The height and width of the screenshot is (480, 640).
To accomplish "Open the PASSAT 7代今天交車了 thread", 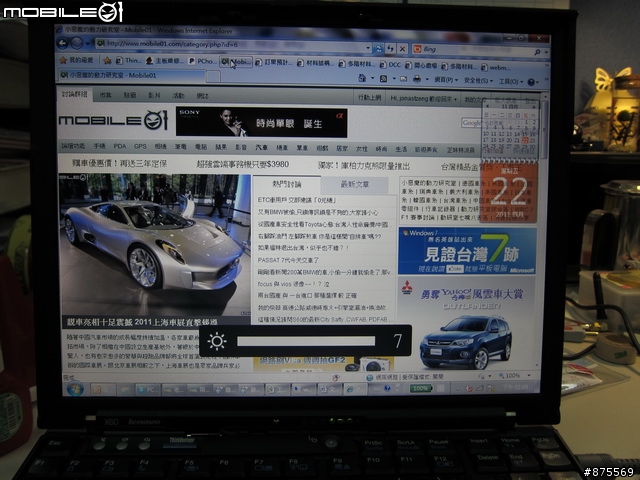I will [288, 260].
